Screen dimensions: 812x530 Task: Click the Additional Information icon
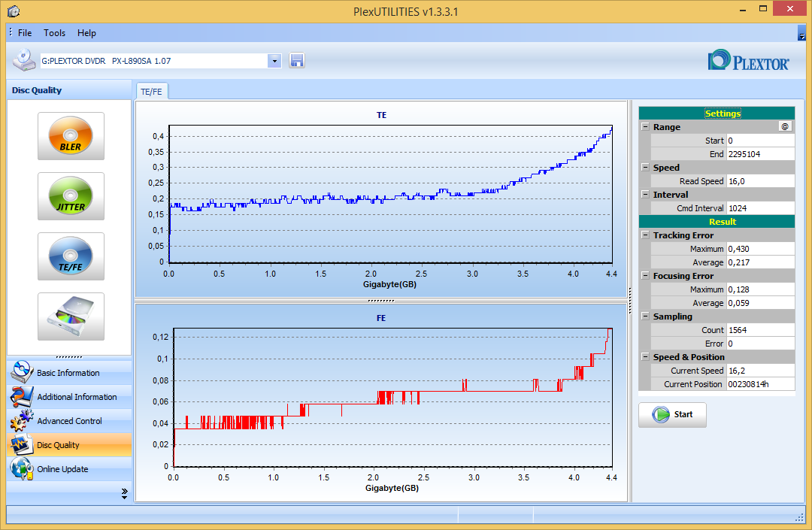pyautogui.click(x=21, y=396)
